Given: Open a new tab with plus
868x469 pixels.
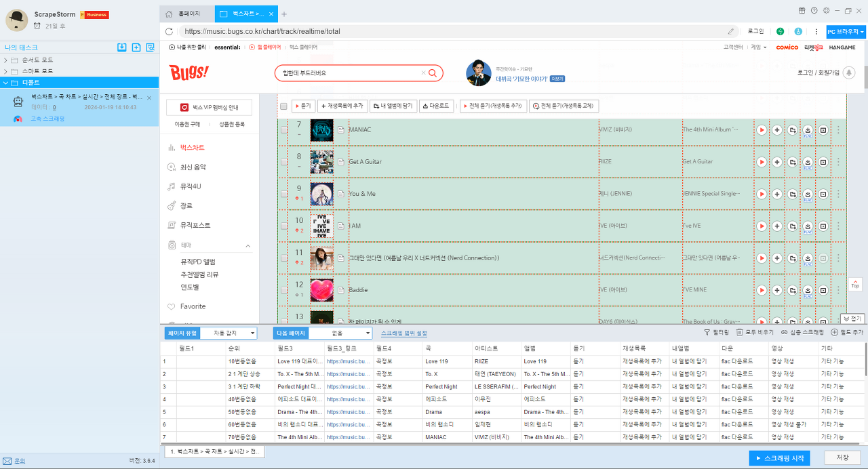Looking at the screenshot, I should tap(284, 14).
